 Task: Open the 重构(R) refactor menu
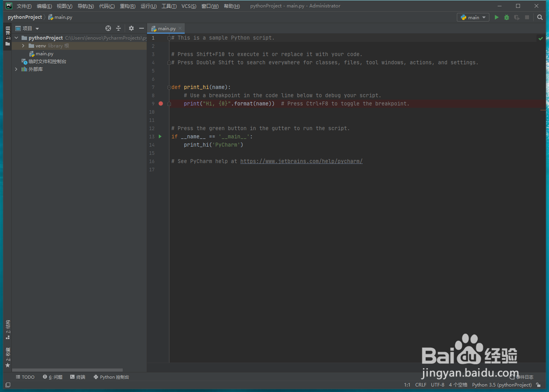point(127,6)
